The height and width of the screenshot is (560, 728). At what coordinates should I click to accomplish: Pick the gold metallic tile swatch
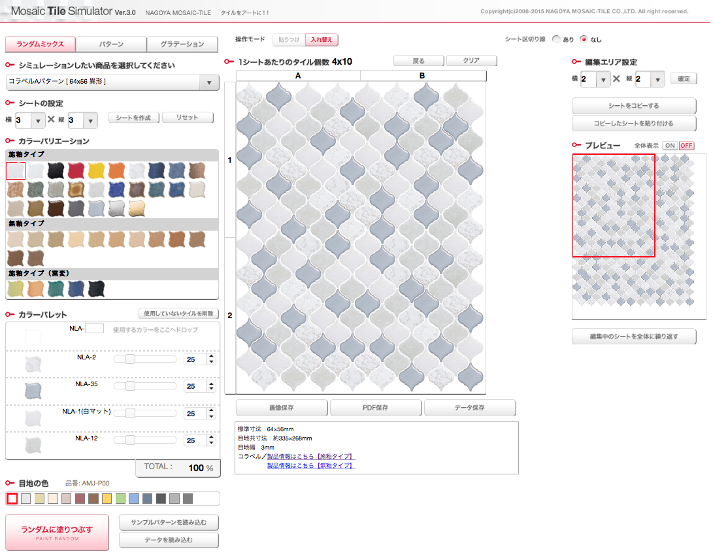coord(137,208)
